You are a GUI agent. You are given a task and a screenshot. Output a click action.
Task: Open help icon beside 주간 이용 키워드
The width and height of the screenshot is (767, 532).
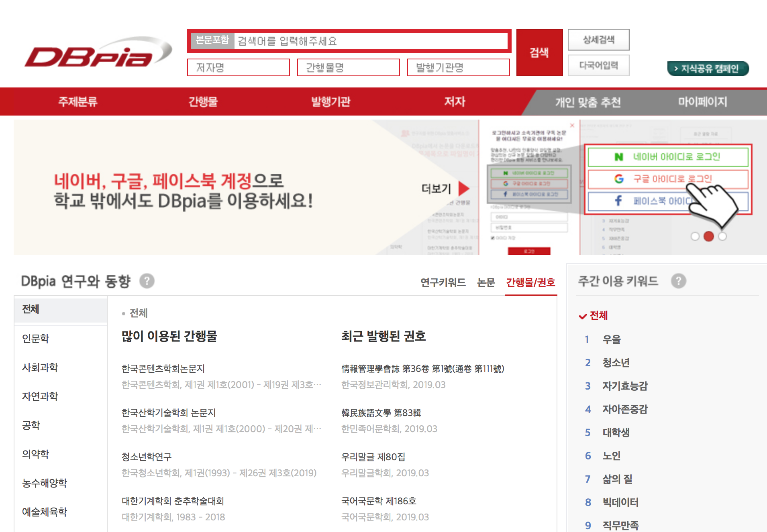click(678, 281)
